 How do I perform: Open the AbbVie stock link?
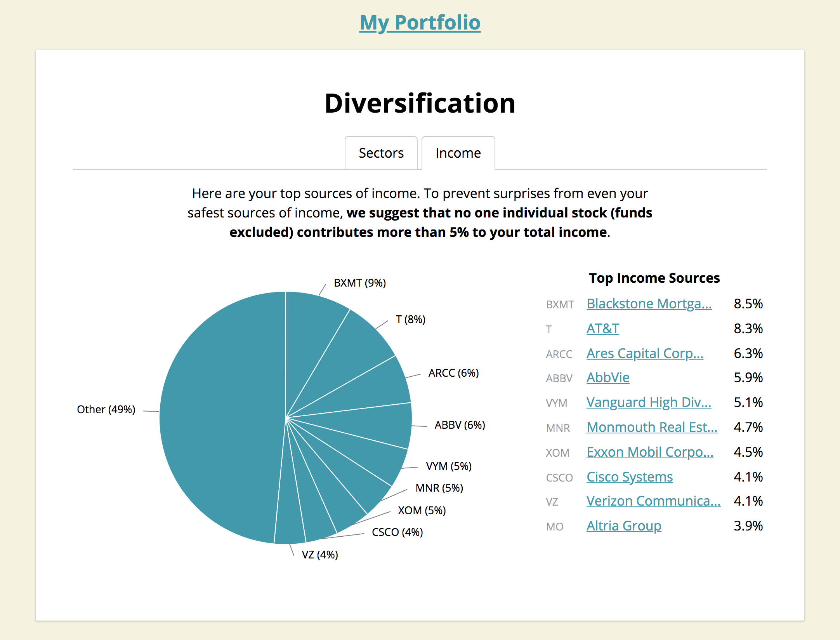pyautogui.click(x=608, y=377)
